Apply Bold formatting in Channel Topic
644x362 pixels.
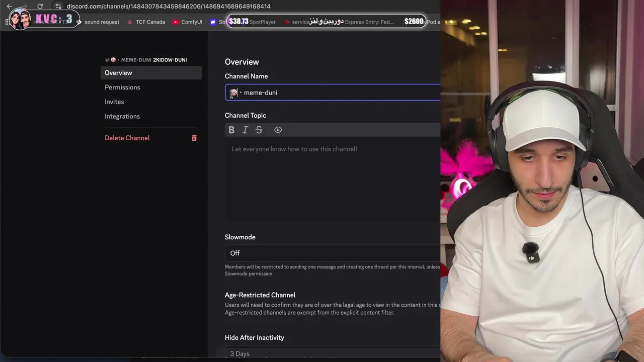(231, 130)
